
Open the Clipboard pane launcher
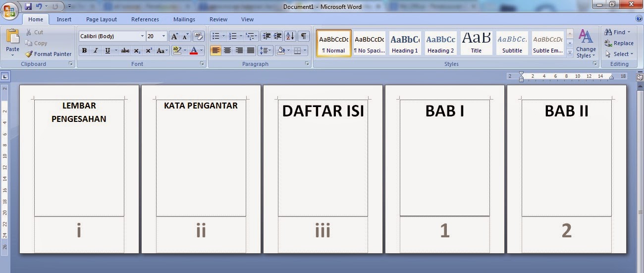tap(71, 64)
